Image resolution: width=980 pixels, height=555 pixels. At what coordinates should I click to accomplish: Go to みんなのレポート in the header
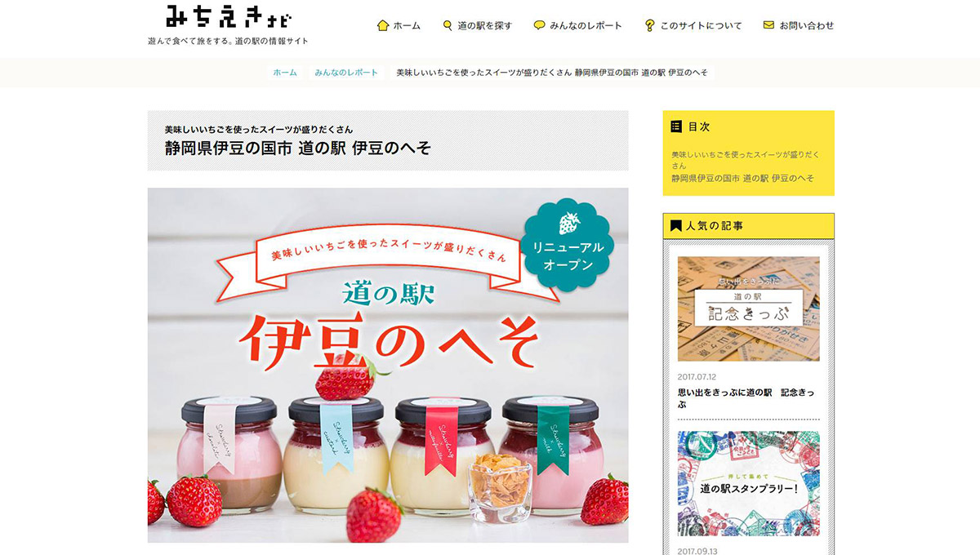(x=586, y=25)
